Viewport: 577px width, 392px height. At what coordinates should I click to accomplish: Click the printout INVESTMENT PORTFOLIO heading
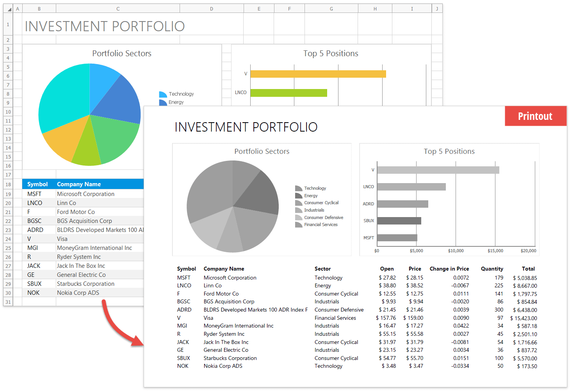point(246,127)
